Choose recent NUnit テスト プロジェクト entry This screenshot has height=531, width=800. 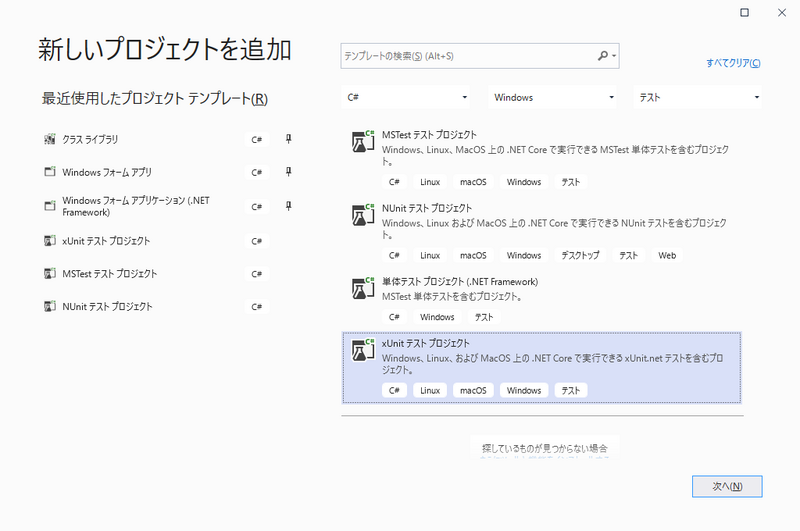(x=168, y=306)
